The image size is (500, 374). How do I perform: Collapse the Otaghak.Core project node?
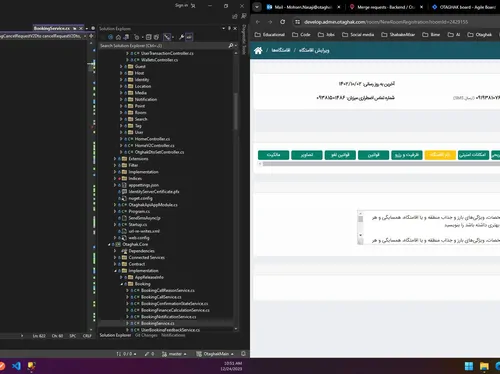click(109, 244)
